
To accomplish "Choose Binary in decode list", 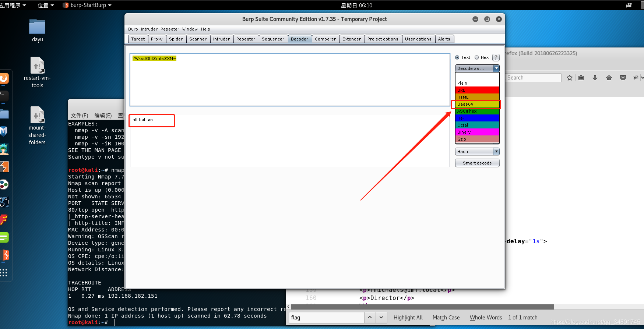I will 477,132.
